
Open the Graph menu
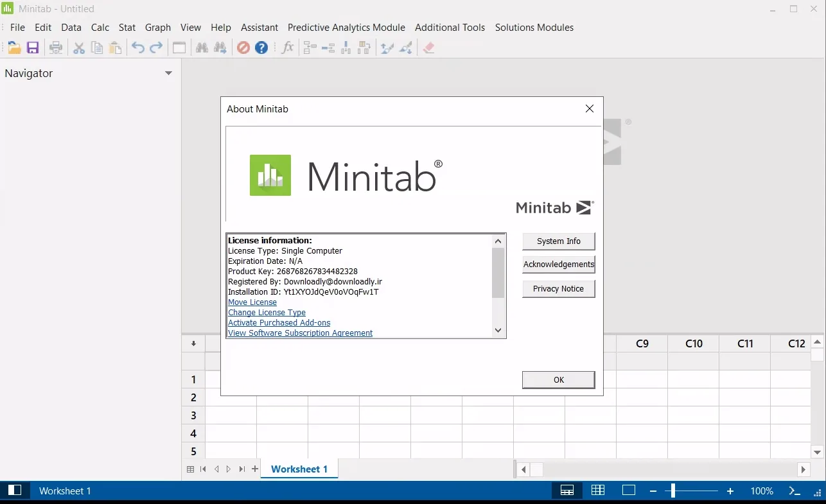[x=158, y=28]
